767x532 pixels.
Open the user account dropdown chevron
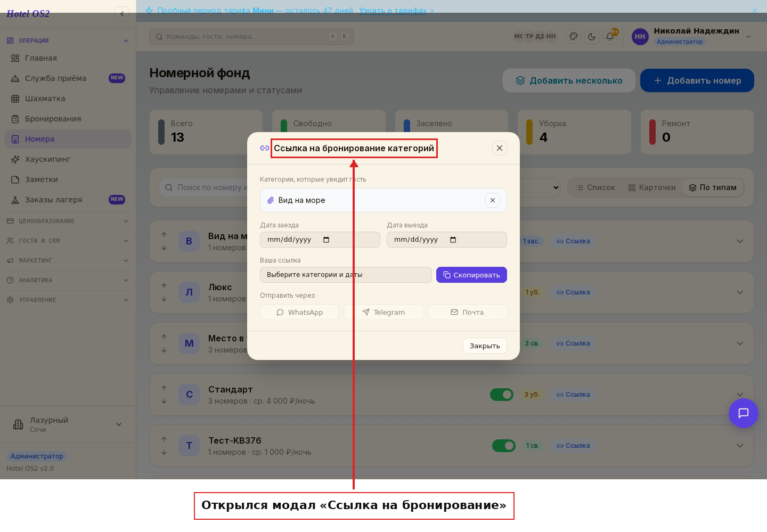pyautogui.click(x=748, y=37)
